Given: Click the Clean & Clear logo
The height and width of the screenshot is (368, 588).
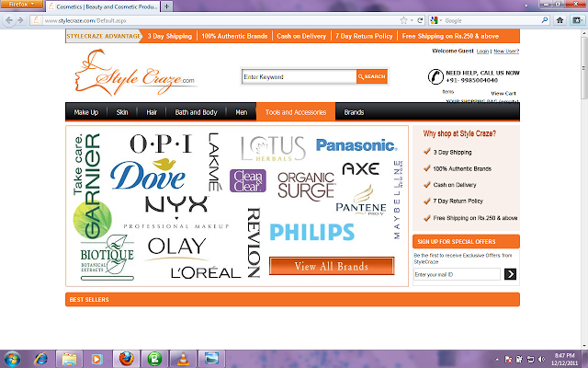Looking at the screenshot, I should coord(248,180).
